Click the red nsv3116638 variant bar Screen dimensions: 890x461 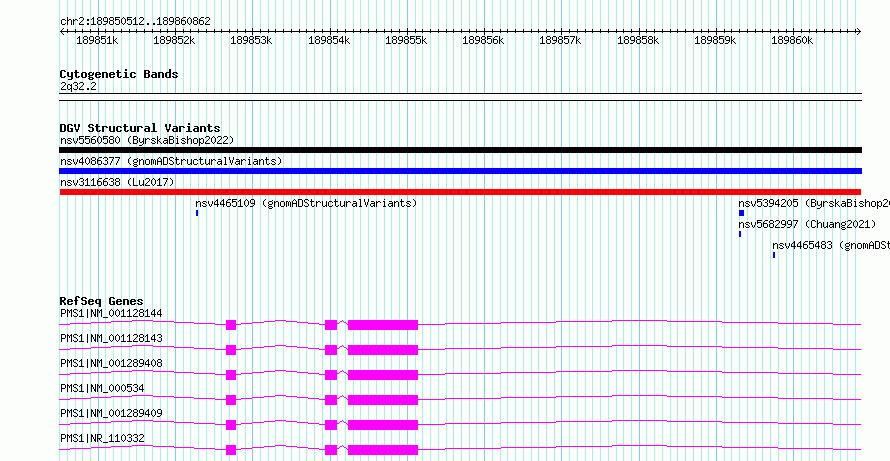coord(460,192)
